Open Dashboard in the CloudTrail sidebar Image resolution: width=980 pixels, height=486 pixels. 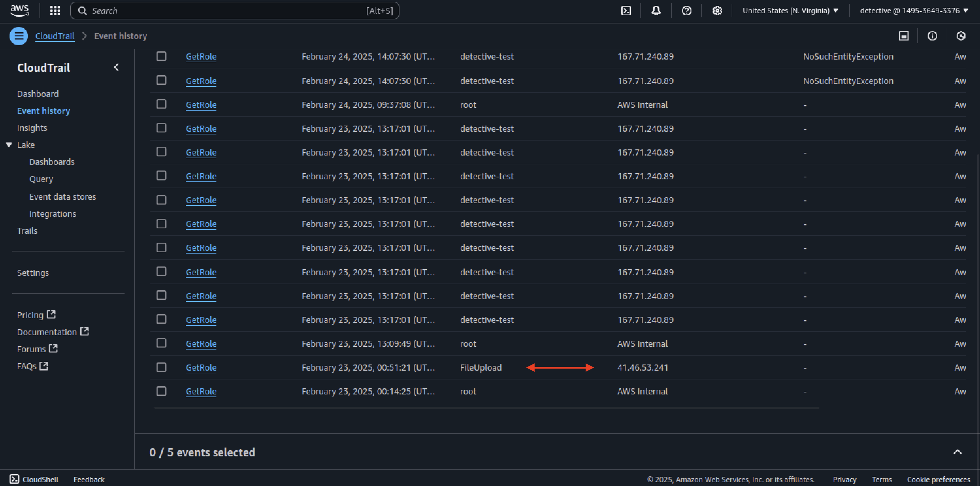click(38, 94)
